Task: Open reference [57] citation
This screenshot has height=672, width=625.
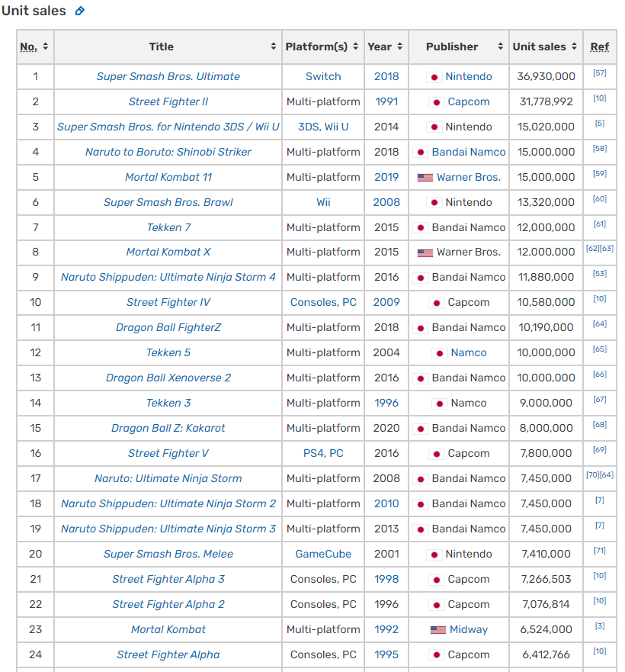Action: point(599,73)
